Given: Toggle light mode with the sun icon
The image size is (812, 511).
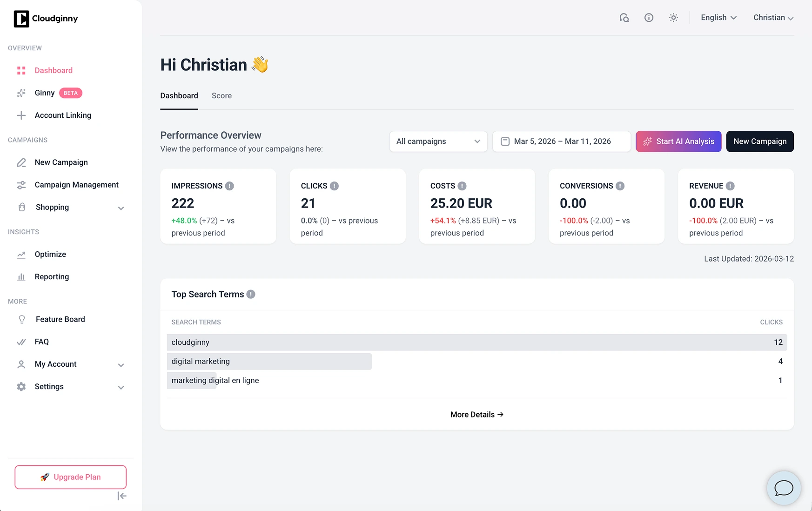Looking at the screenshot, I should pyautogui.click(x=673, y=17).
